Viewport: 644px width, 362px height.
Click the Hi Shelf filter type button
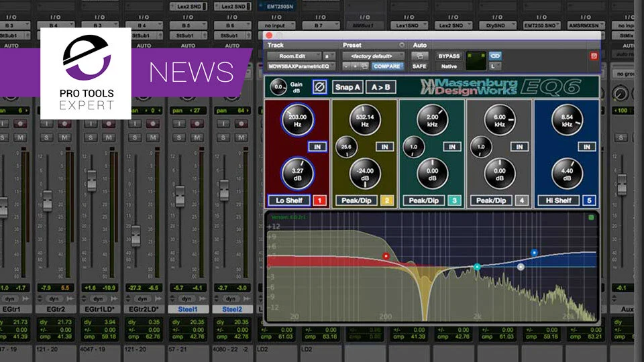(559, 200)
